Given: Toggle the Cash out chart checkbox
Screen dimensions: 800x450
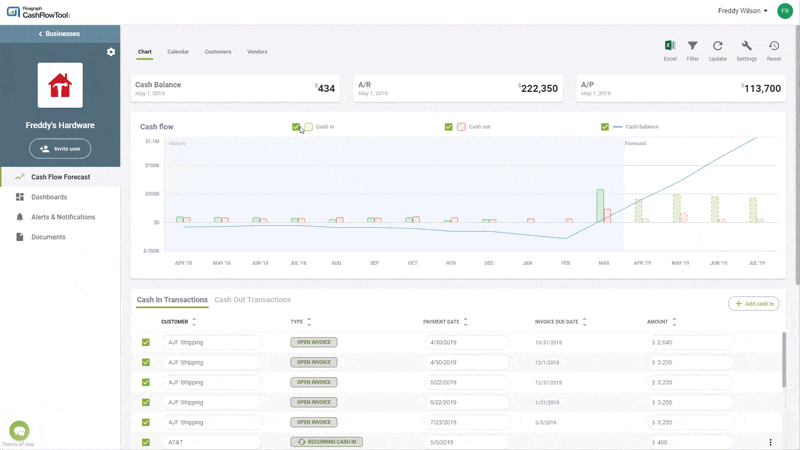Looking at the screenshot, I should point(448,127).
